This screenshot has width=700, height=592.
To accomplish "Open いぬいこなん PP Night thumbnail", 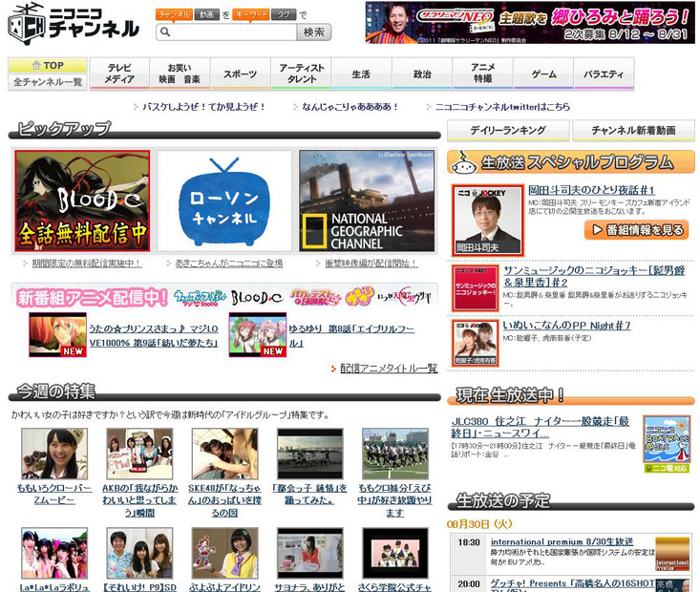I will [x=475, y=344].
